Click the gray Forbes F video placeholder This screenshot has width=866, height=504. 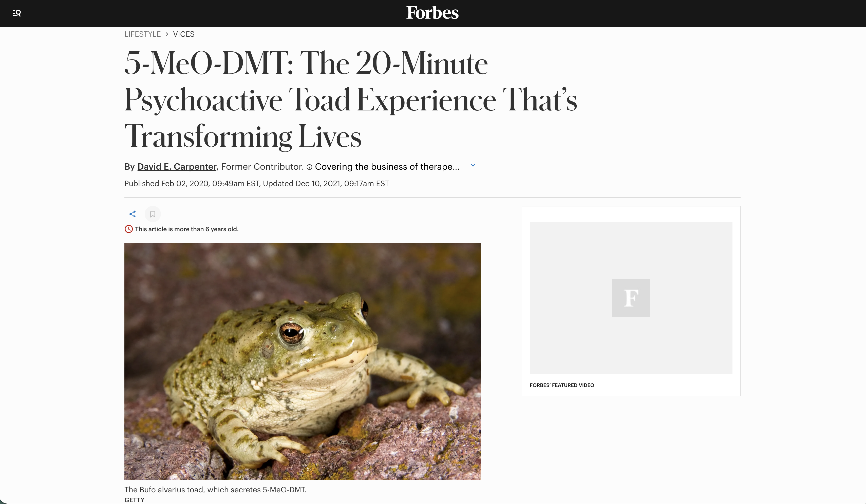click(631, 298)
